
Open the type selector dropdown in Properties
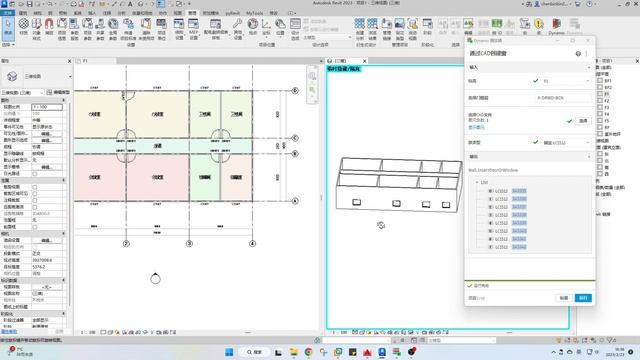(70, 76)
